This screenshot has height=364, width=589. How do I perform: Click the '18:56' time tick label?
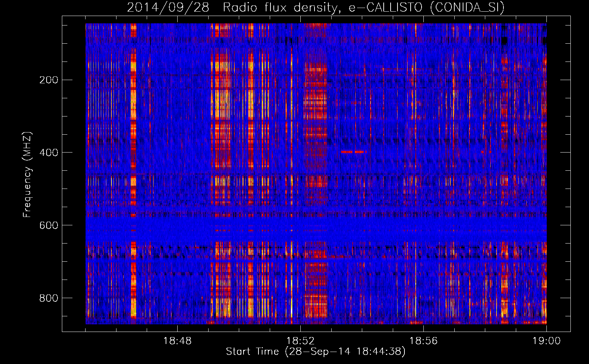423,341
